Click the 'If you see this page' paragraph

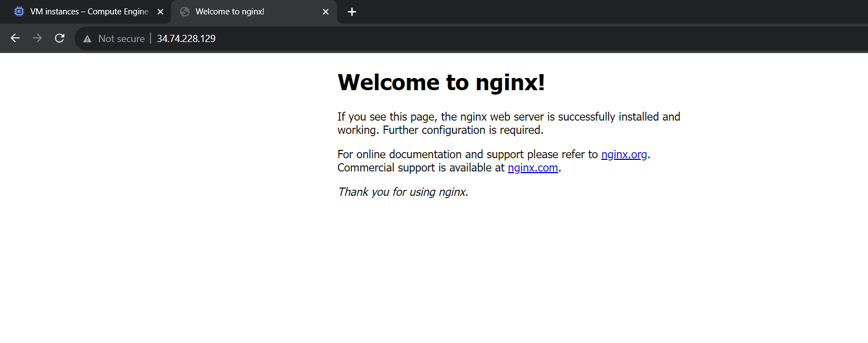point(508,123)
